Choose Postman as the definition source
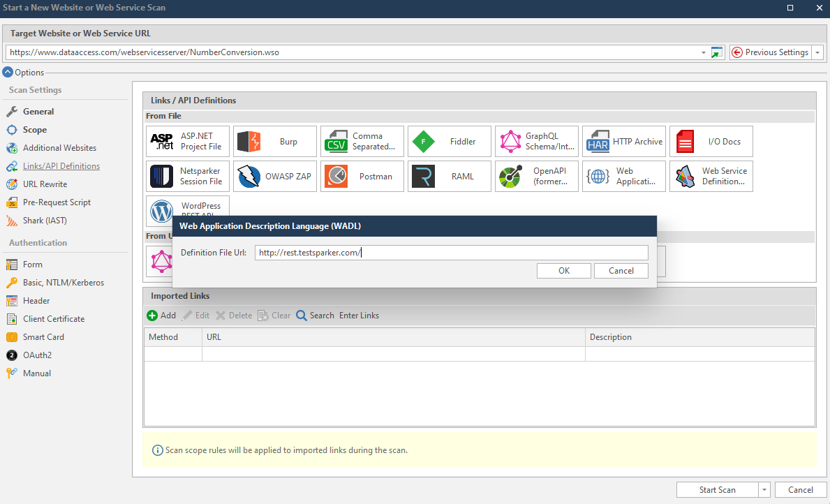Image resolution: width=830 pixels, height=504 pixels. [362, 176]
